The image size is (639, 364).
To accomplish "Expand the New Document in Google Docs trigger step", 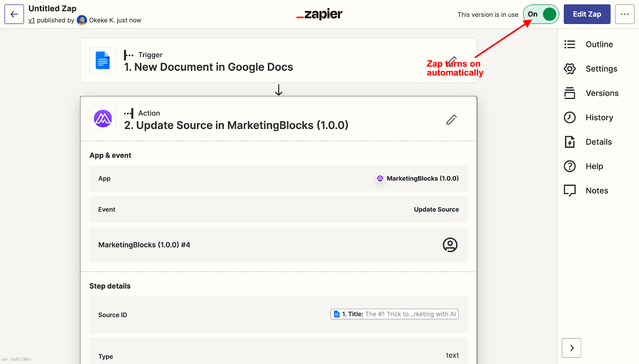I will pyautogui.click(x=279, y=60).
